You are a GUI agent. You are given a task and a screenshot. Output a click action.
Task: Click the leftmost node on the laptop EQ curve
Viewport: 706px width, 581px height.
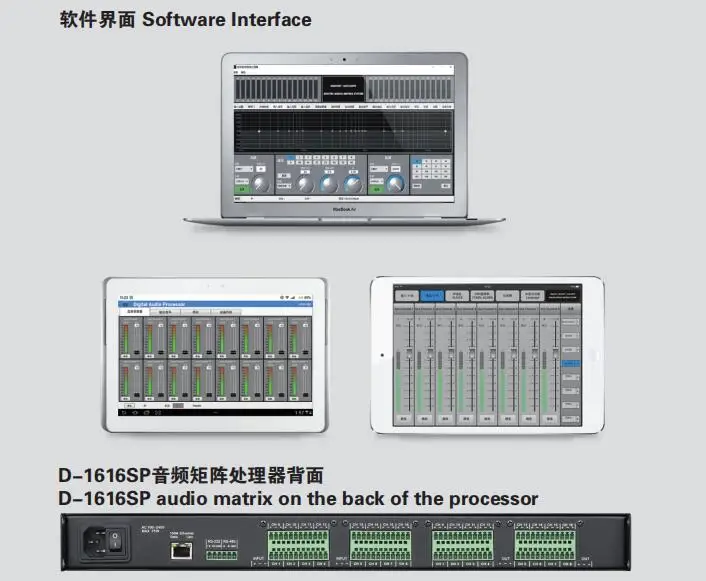pyautogui.click(x=259, y=131)
